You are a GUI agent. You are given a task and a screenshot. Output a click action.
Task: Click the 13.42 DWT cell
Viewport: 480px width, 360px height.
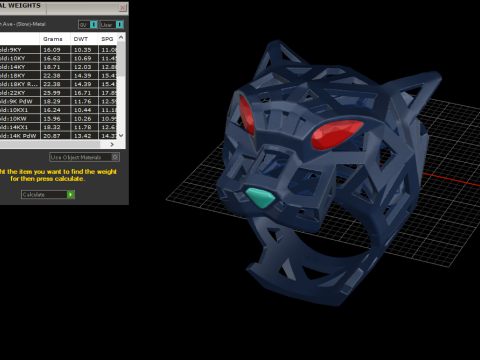pos(85,136)
